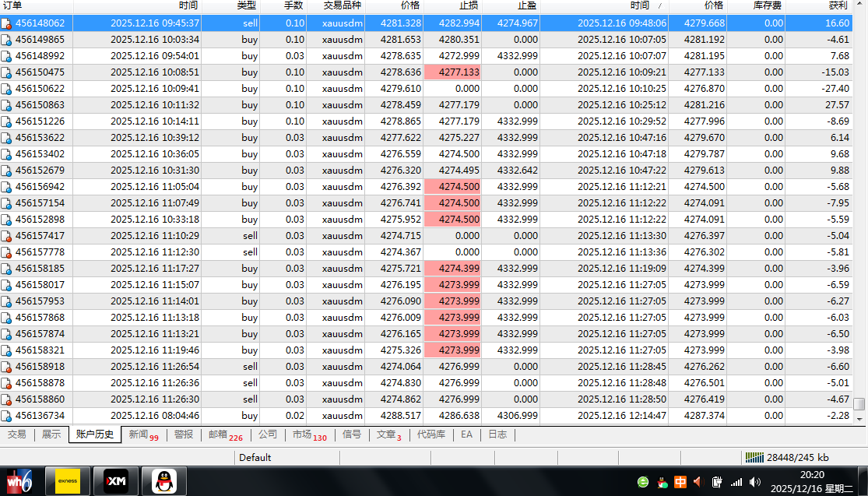Viewport: 868px width, 496px height.
Task: Switch to the 交易 tab
Action: tap(16, 434)
